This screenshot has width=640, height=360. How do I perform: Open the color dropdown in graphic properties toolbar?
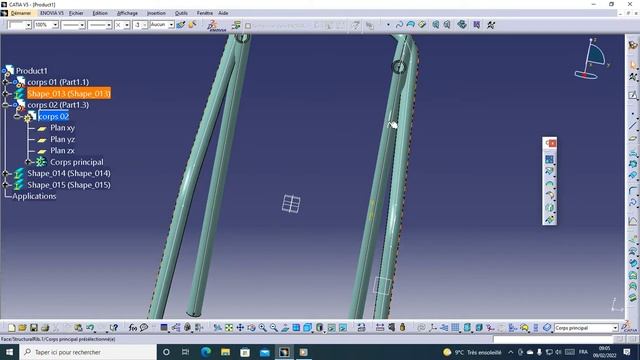tap(28, 25)
